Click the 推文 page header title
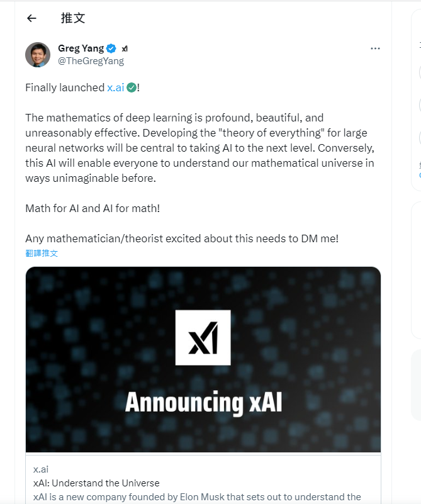 click(x=73, y=18)
